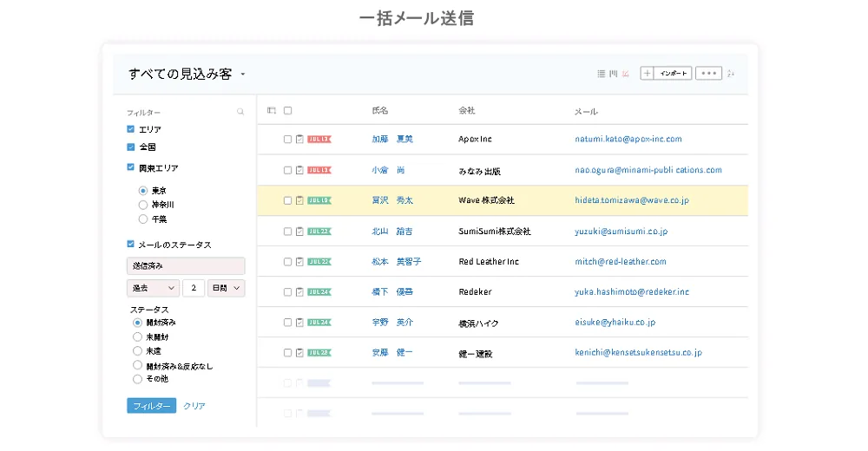Click email natumi.kato@apox-inc.com

pyautogui.click(x=628, y=140)
